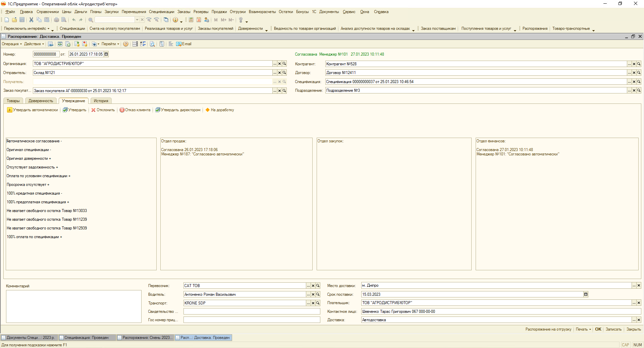Open the calendar icon in the main toolbar
644x348 pixels.
[x=199, y=20]
